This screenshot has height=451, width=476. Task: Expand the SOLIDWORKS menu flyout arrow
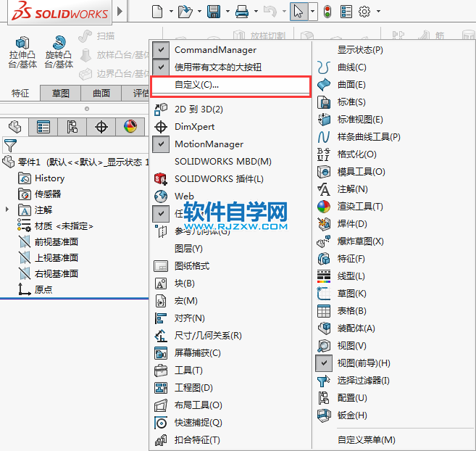120,12
